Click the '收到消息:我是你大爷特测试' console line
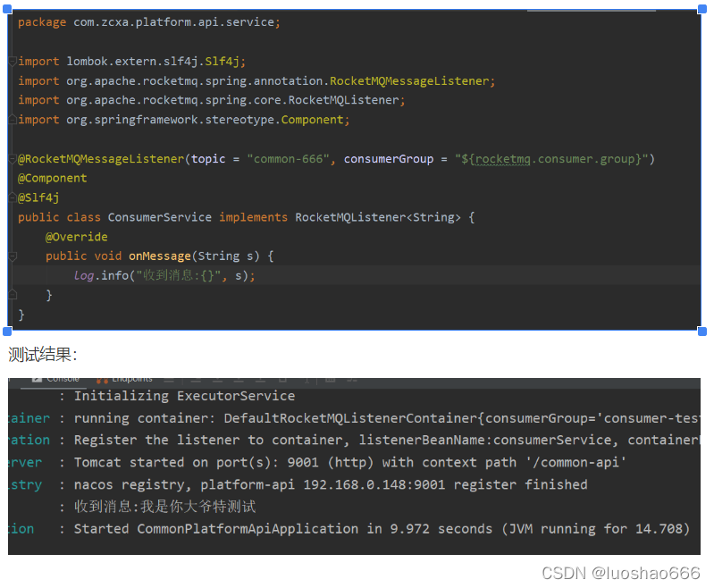 (164, 507)
